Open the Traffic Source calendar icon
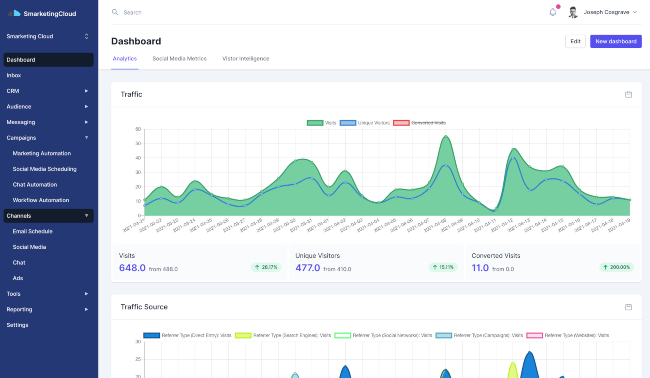The width and height of the screenshot is (650, 378). 628,307
